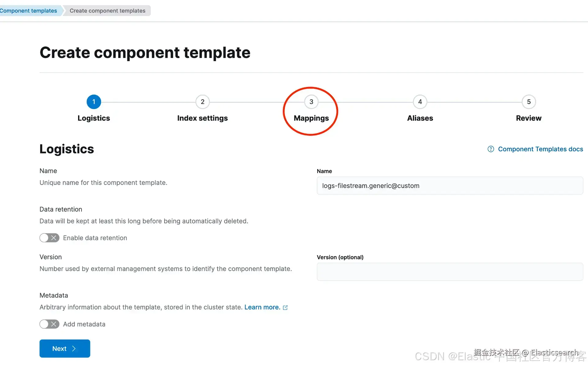Click the arrow icon in Next button
The width and height of the screenshot is (588, 366).
pyautogui.click(x=74, y=349)
